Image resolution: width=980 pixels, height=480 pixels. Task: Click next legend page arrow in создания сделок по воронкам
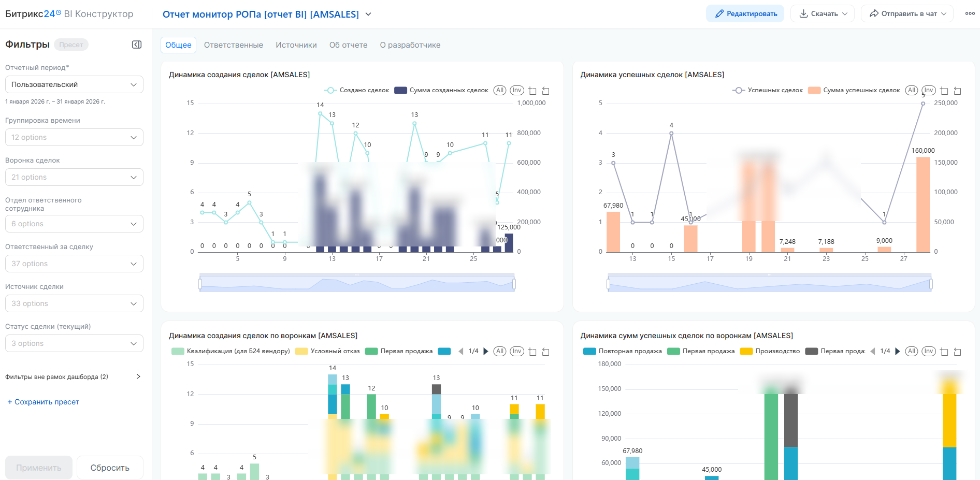(486, 351)
